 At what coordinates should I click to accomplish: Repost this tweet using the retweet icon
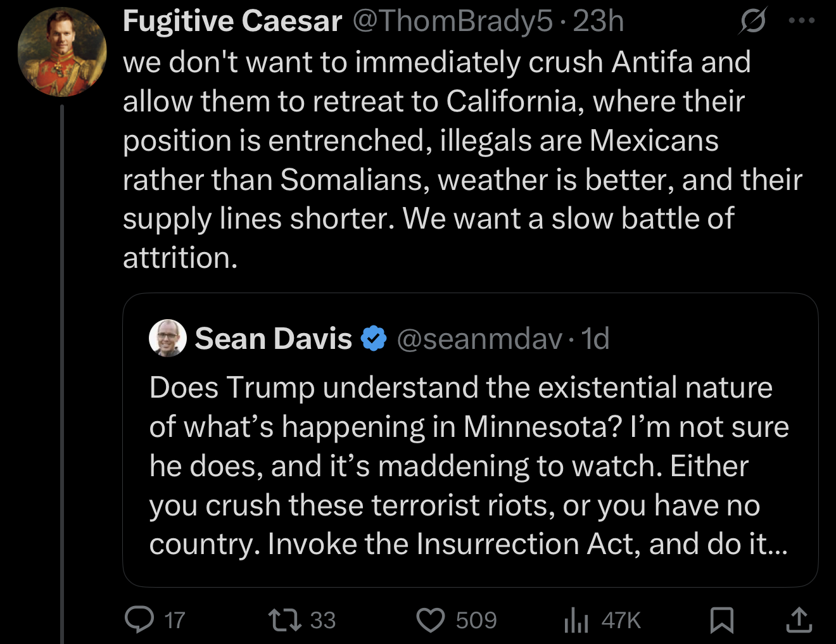pyautogui.click(x=284, y=620)
